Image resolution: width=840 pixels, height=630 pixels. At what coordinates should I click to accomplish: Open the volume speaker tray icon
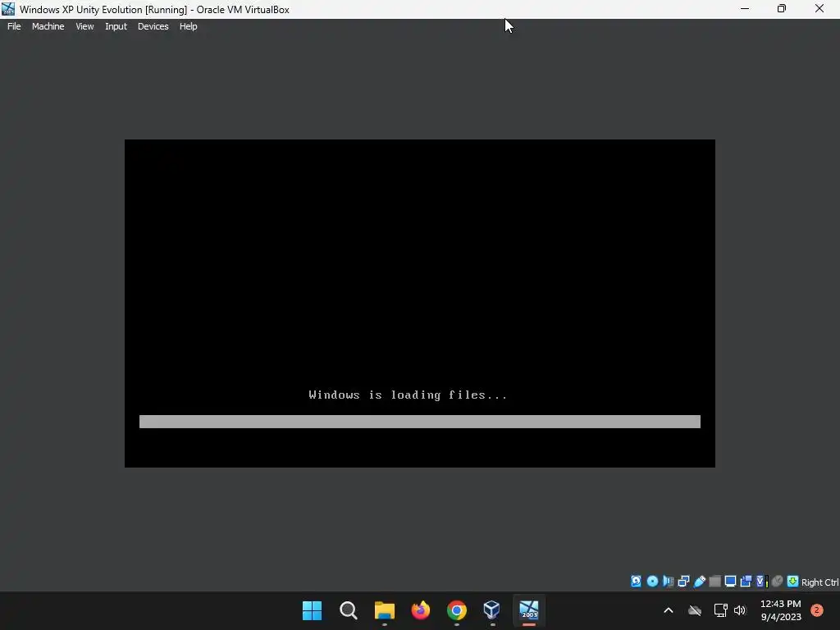click(740, 610)
